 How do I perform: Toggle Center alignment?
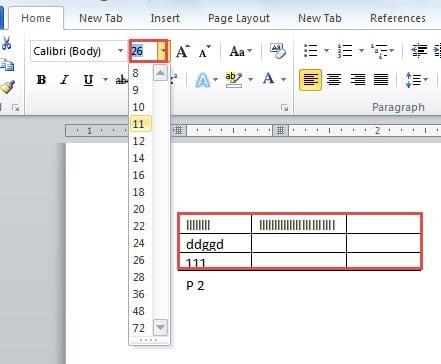pyautogui.click(x=334, y=80)
